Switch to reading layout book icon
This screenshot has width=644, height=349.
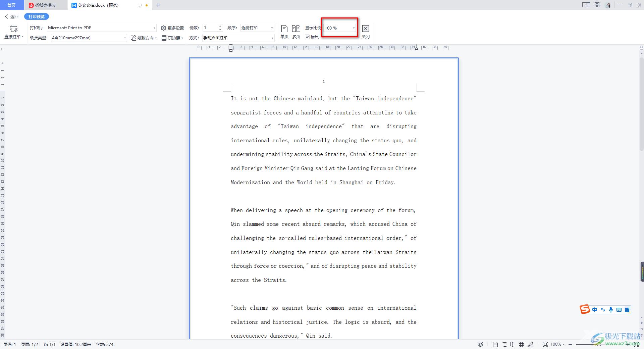pos(513,344)
